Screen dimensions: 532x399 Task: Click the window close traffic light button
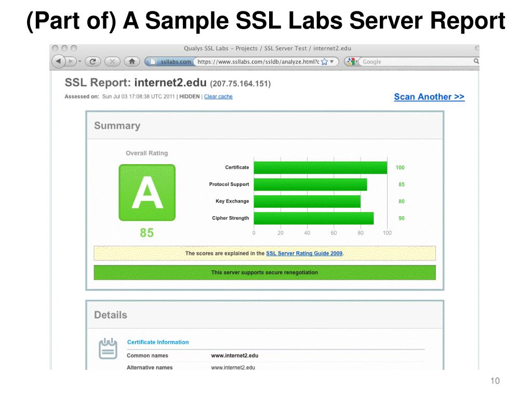click(x=55, y=48)
